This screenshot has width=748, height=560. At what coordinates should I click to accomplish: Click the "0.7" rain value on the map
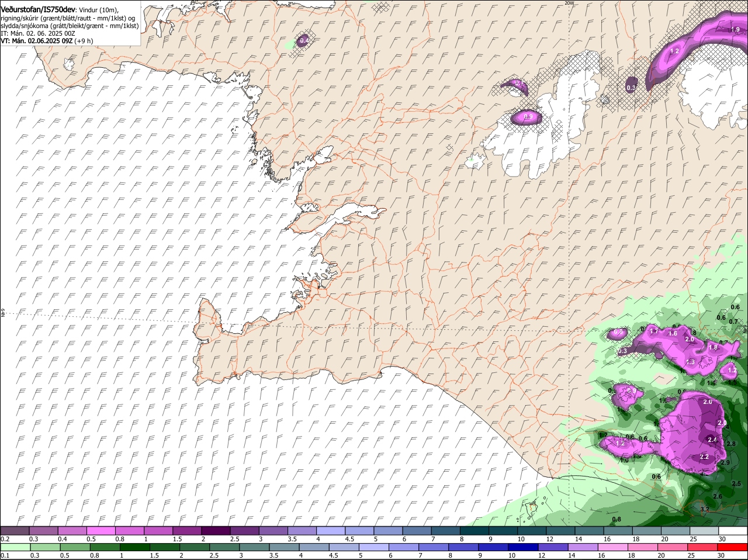734,322
